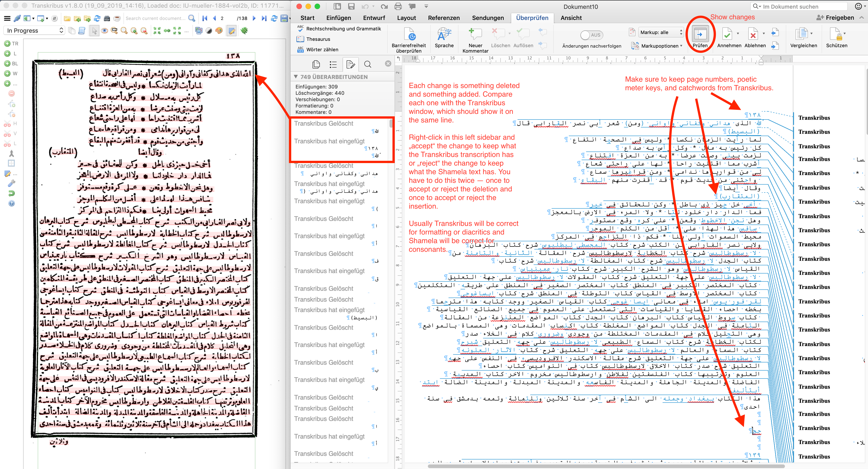Viewport: 868px width, 469px height.
Task: Collapse the 749 Überarbeitungen revisions list
Action: click(x=296, y=76)
